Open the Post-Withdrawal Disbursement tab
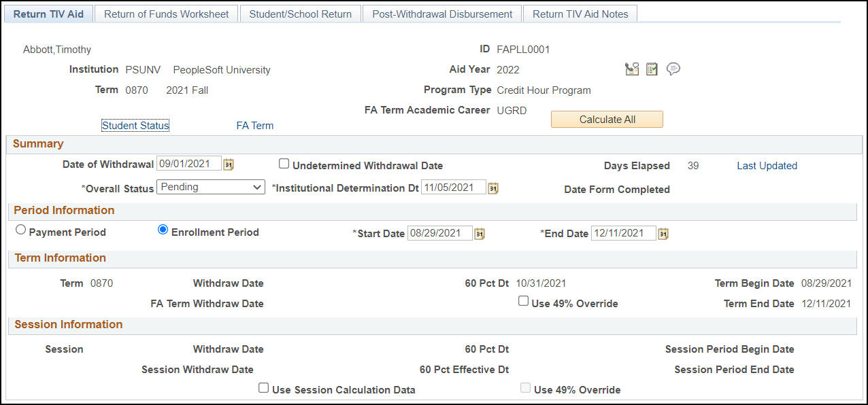This screenshot has height=405, width=868. [441, 13]
